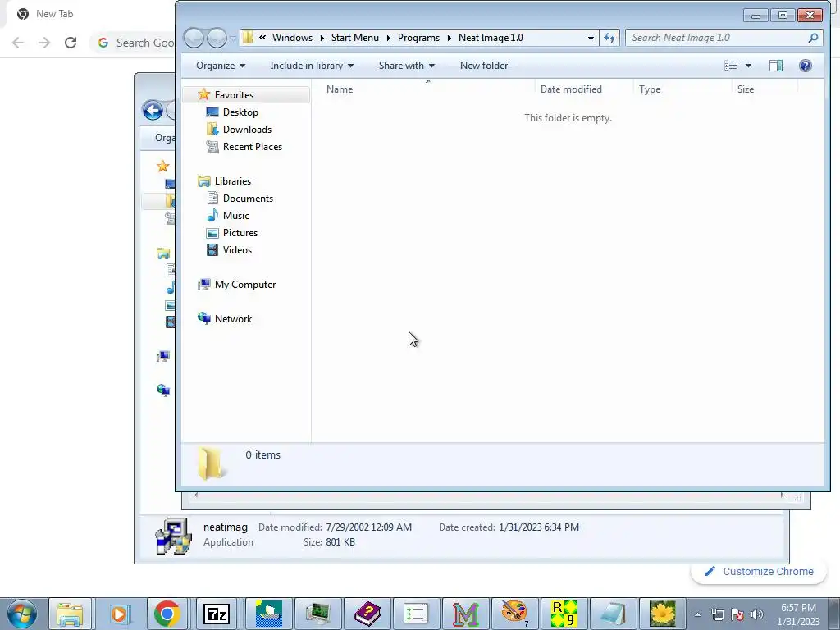The width and height of the screenshot is (840, 630).
Task: Click back arrow in the rear Explorer window
Action: point(153,111)
